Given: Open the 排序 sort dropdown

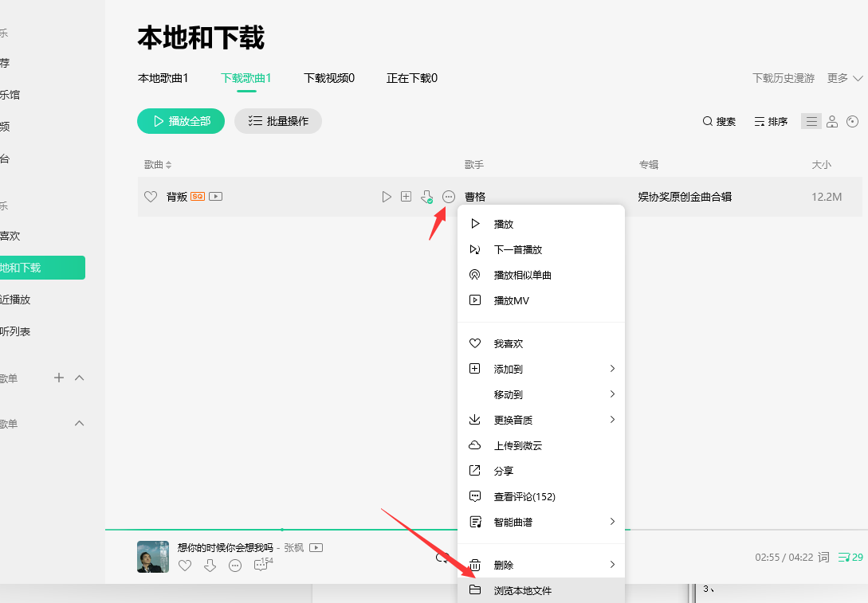Looking at the screenshot, I should pos(770,120).
